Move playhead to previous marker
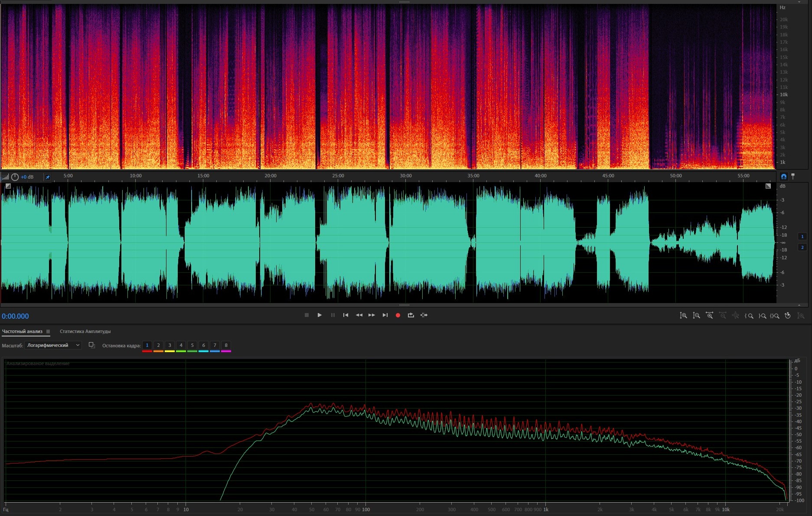The image size is (812, 516). coord(346,315)
